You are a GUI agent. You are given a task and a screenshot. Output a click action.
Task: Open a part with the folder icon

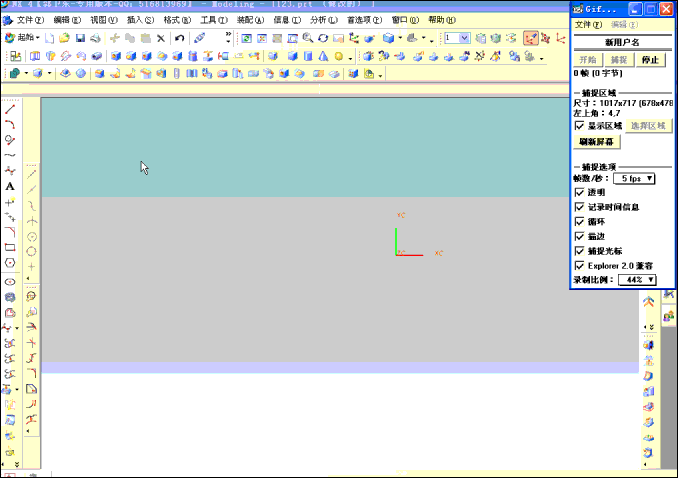pos(64,38)
